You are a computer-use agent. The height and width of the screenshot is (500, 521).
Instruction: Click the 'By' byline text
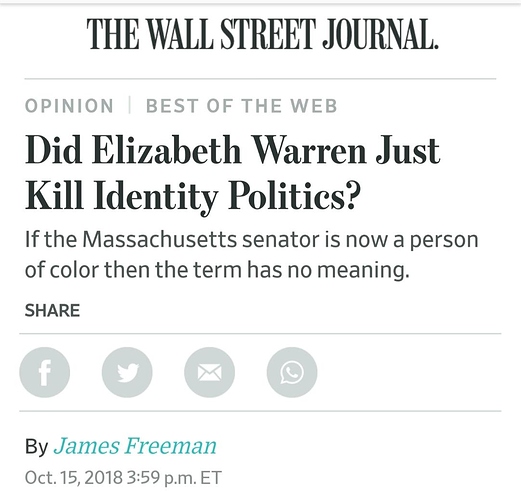click(37, 447)
